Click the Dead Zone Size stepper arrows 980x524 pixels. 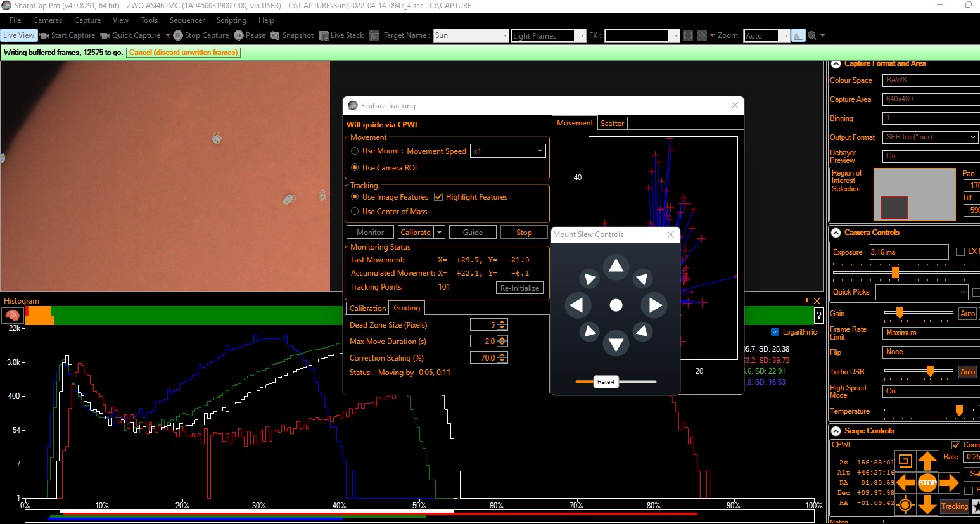[x=502, y=324]
